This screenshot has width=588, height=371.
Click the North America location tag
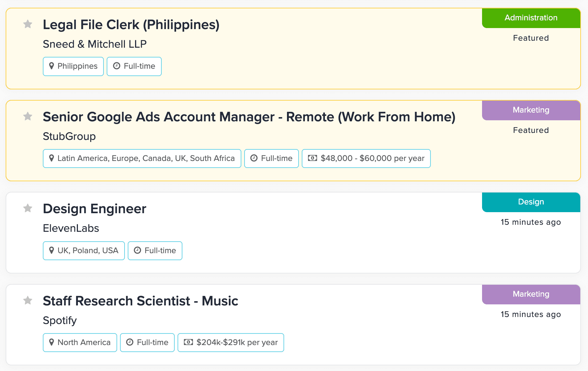coord(80,343)
